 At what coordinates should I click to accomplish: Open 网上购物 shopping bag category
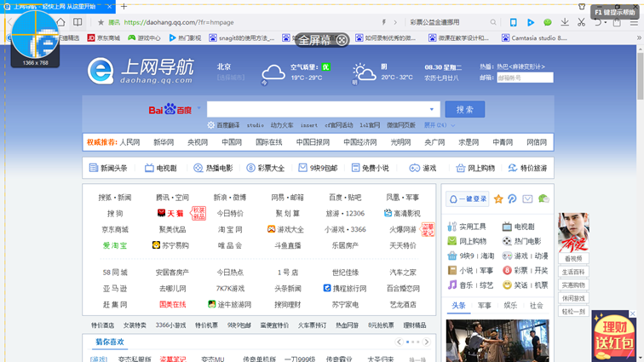pos(475,168)
